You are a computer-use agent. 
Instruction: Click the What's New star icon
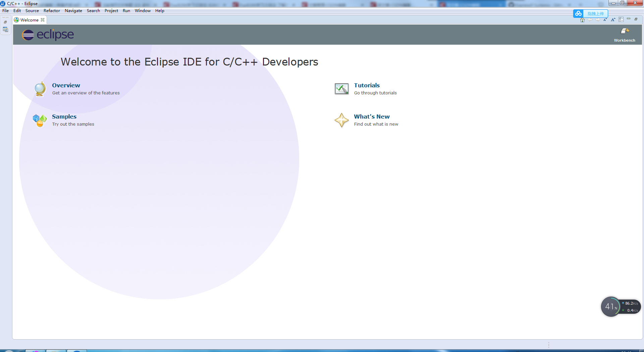coord(341,120)
